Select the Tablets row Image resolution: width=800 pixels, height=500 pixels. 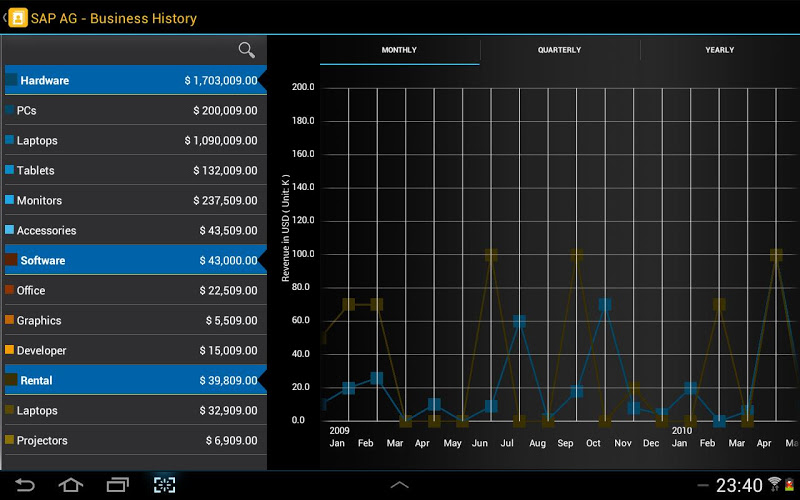tap(136, 170)
